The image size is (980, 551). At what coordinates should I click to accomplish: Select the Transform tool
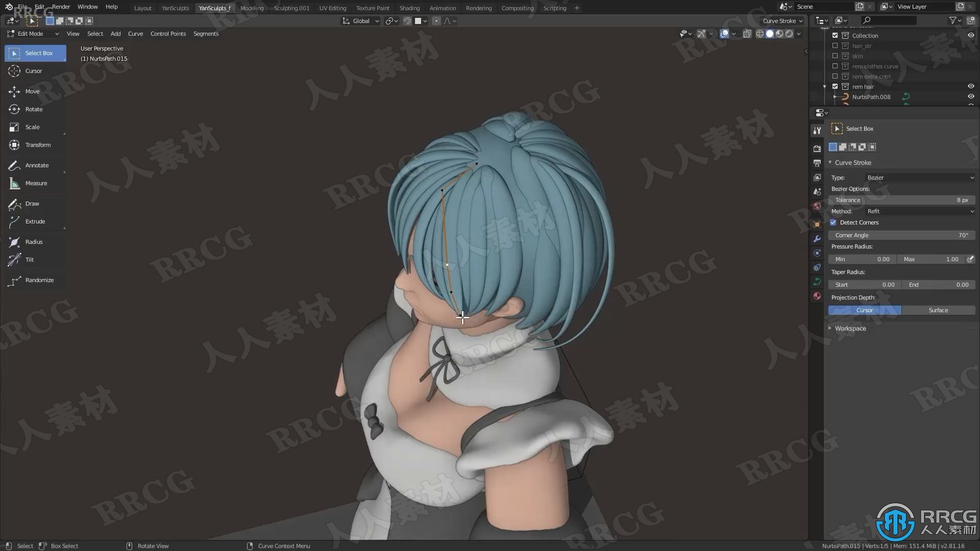pyautogui.click(x=35, y=145)
